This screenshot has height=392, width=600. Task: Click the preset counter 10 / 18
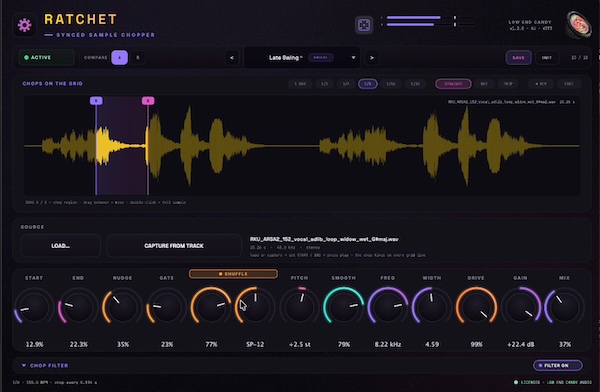[x=579, y=58]
